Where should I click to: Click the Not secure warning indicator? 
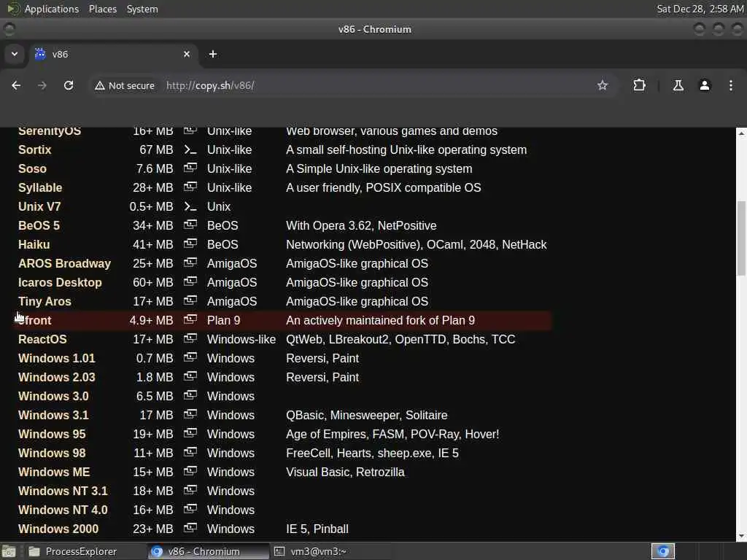pyautogui.click(x=125, y=85)
